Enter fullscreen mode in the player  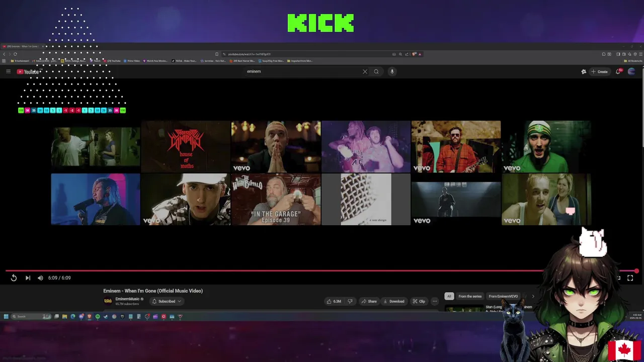[x=630, y=278]
